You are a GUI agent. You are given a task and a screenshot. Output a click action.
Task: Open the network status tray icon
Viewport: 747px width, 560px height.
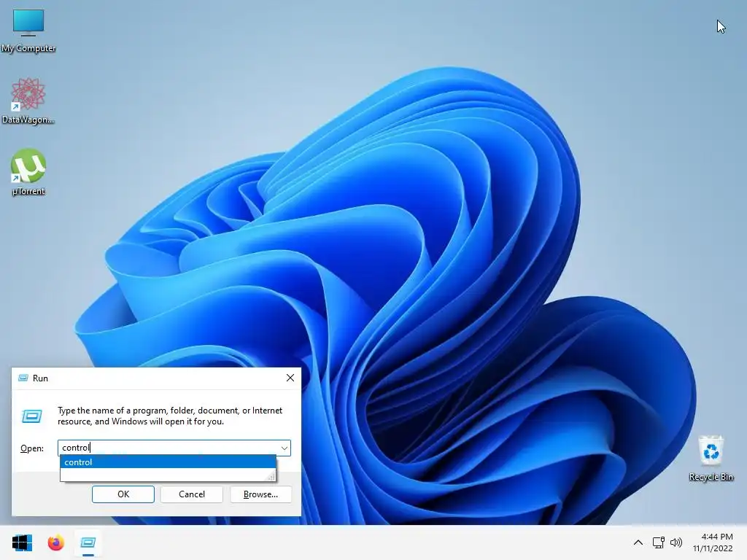tap(659, 542)
